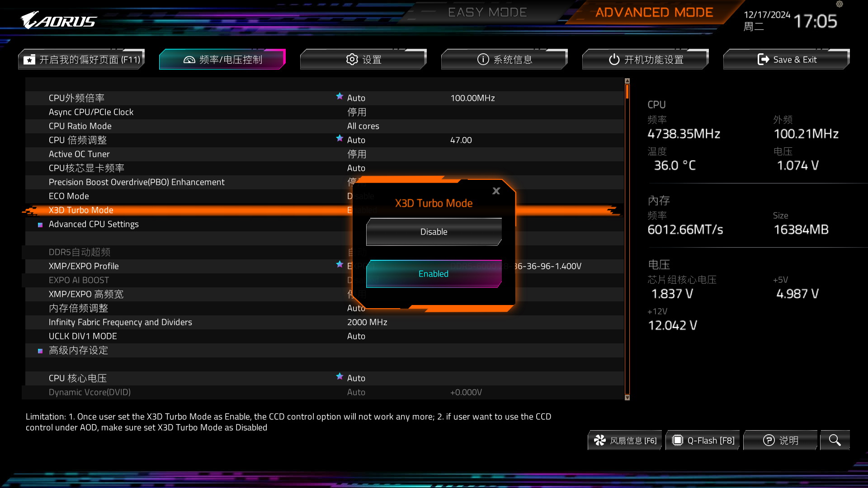Click CPU temperature 36.0 °C reading

[675, 165]
